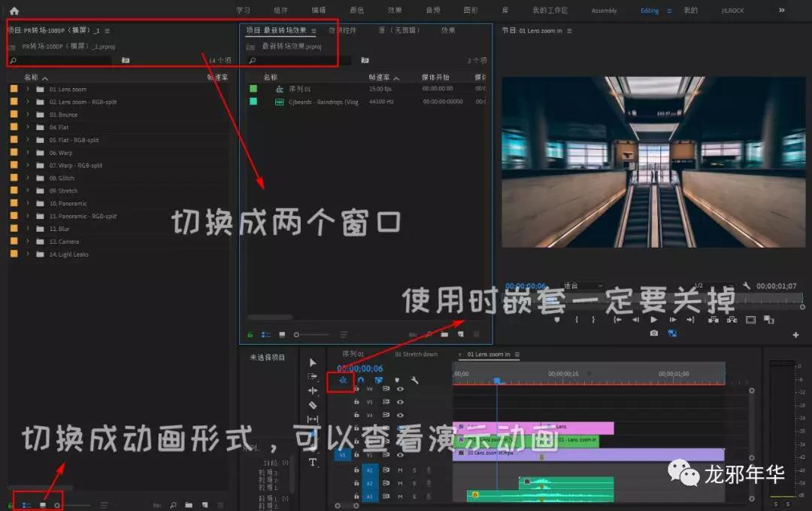Screen dimensions: 812x511
Task: Select the Razor tool
Action: pyautogui.click(x=313, y=405)
